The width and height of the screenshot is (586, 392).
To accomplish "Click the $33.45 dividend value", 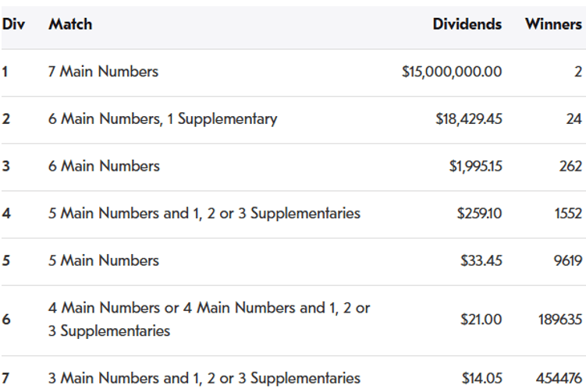I will [481, 260].
